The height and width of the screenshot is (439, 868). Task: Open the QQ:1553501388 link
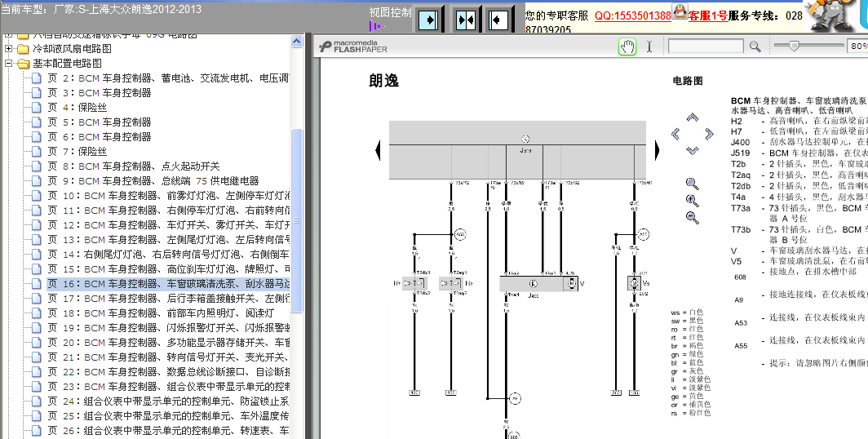click(633, 16)
